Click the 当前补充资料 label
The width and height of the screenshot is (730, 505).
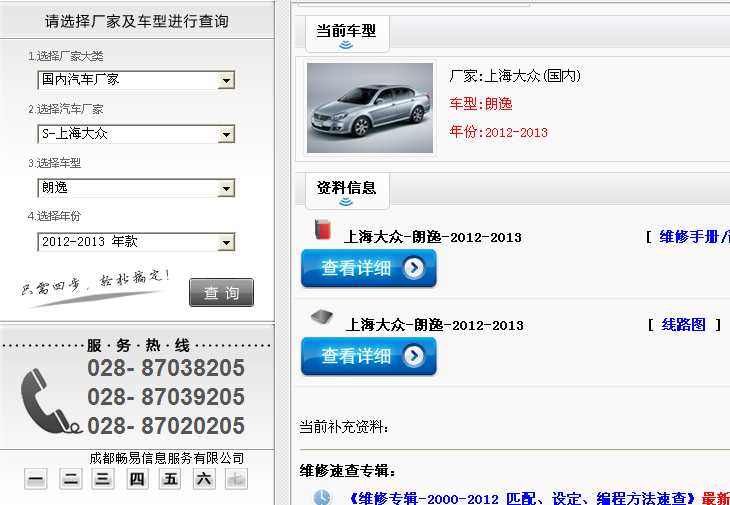tap(344, 426)
